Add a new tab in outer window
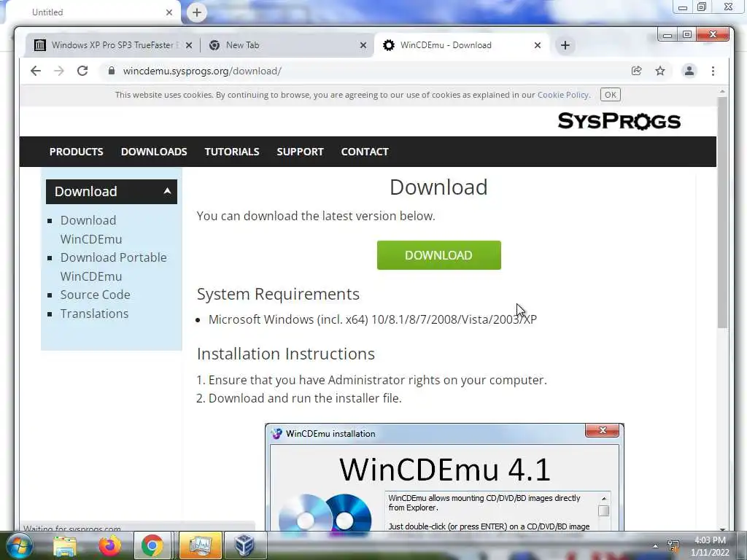Screen dimensions: 747x560 (197, 12)
